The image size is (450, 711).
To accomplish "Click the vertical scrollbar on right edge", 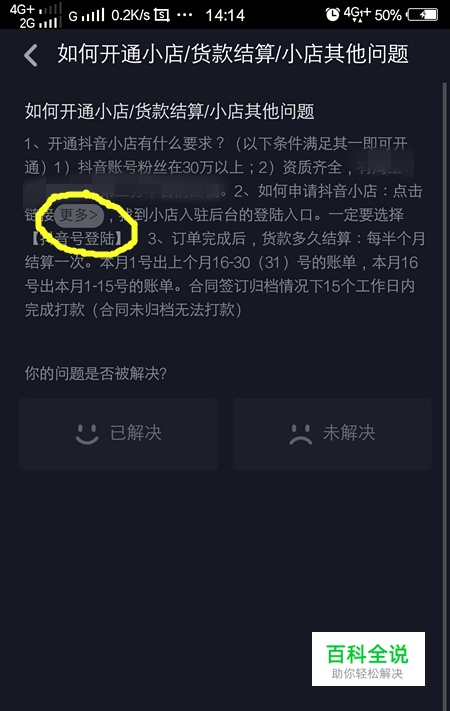I will (445, 394).
